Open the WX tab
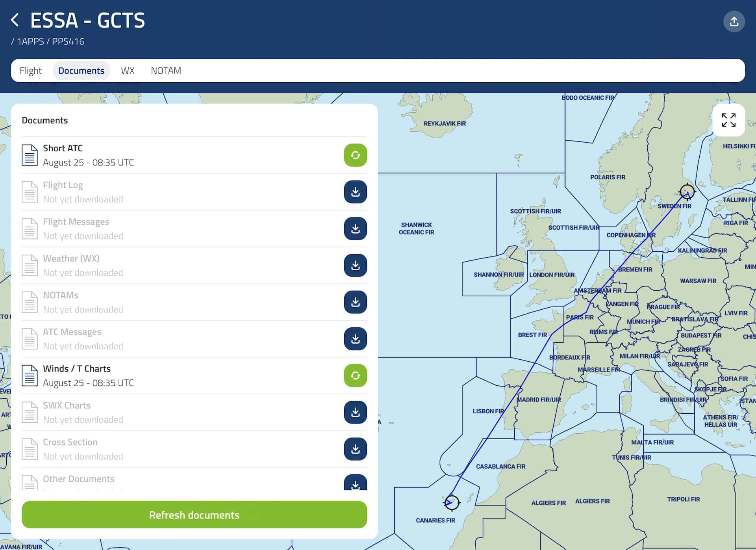 pyautogui.click(x=128, y=71)
